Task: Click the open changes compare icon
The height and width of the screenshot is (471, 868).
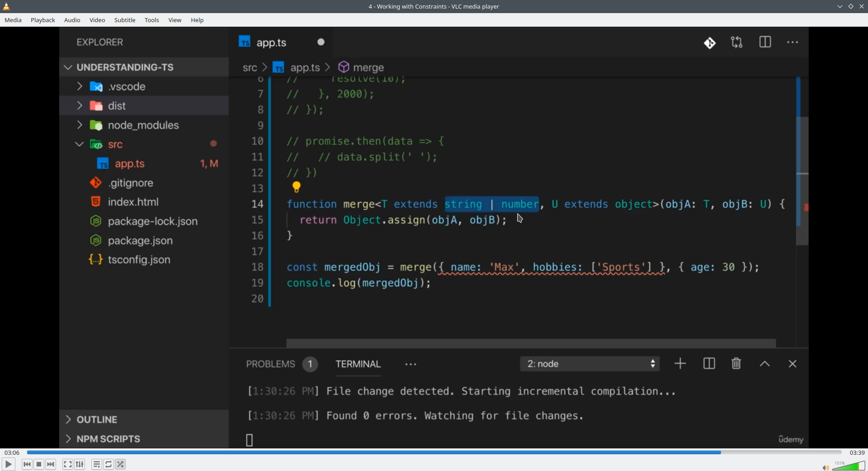Action: point(737,42)
